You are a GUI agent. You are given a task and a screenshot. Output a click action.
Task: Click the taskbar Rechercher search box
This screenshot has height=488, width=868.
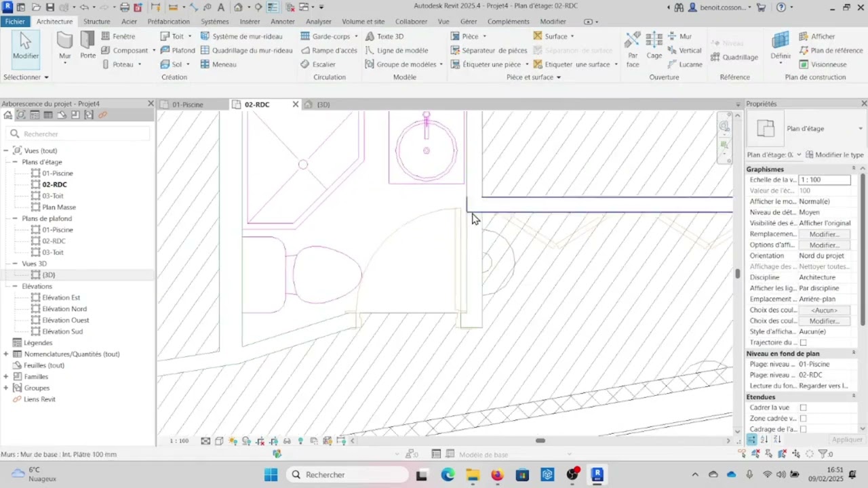click(348, 474)
